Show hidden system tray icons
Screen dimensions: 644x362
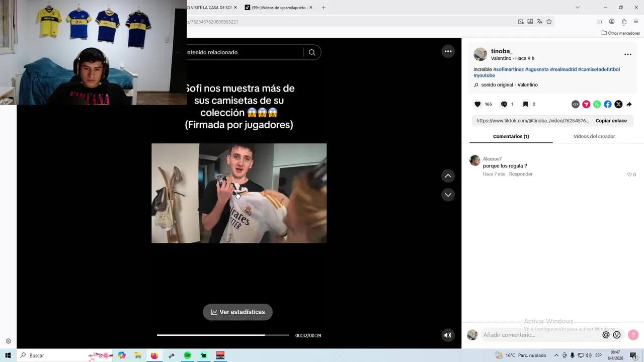(x=556, y=355)
